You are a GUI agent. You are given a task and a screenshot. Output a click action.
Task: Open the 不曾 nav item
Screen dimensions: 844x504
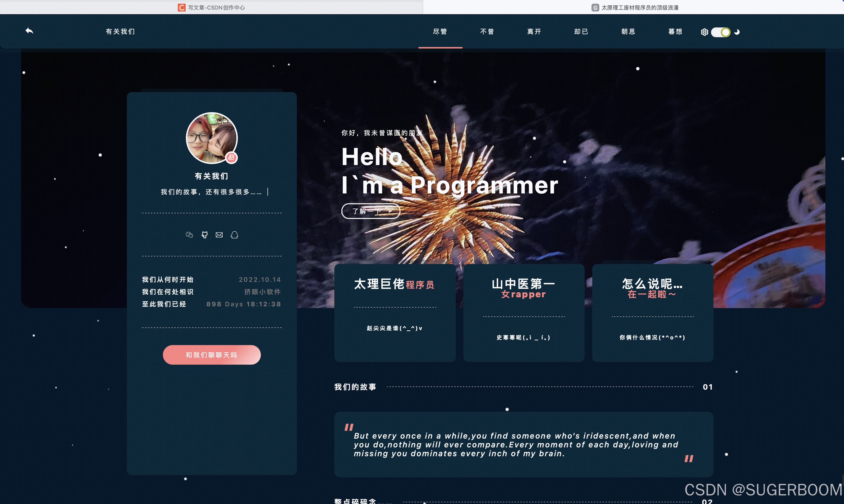coord(487,32)
